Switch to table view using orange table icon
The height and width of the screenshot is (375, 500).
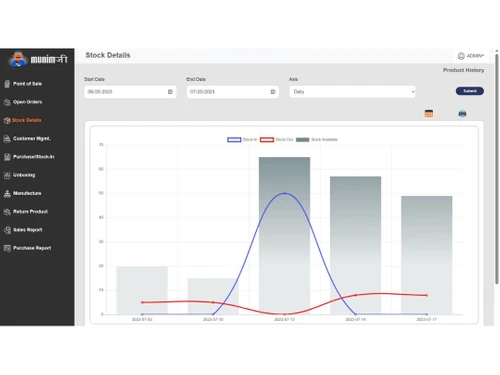click(x=429, y=113)
